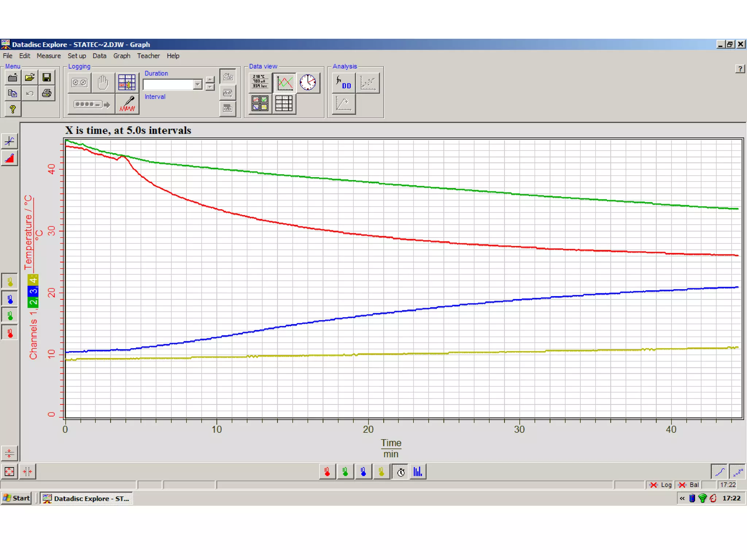
Task: Open the clock timing data view
Action: click(x=308, y=82)
